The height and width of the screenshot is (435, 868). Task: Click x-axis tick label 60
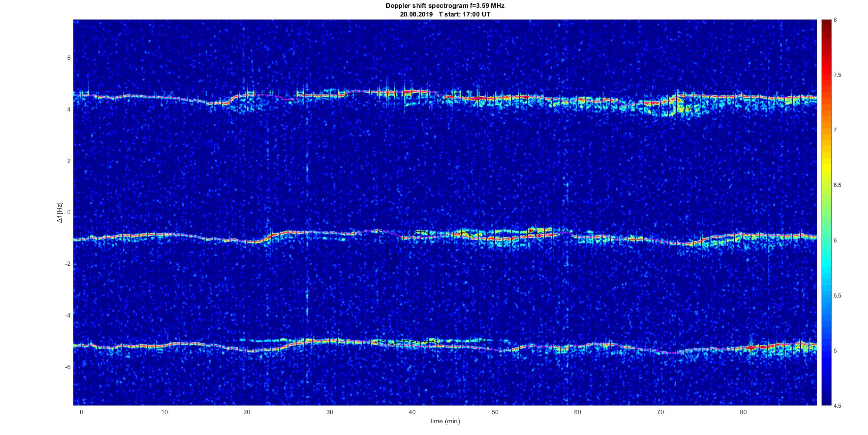578,412
